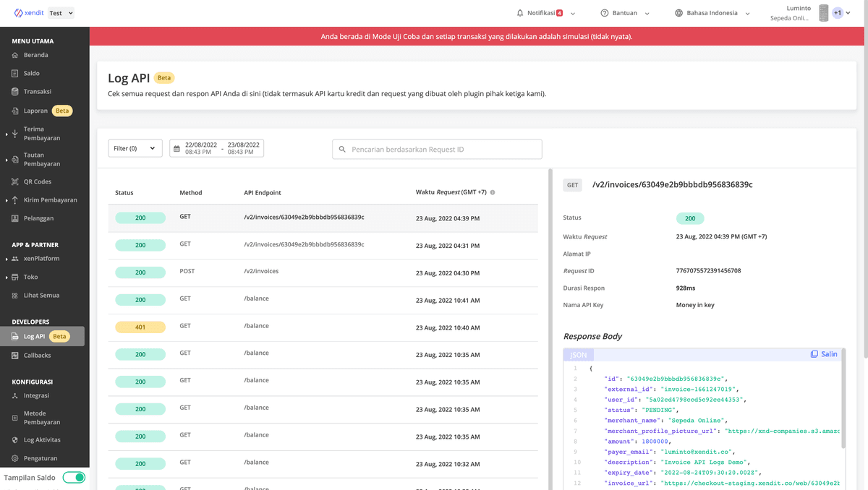Click the Xendit logo
The image size is (868, 490).
[29, 13]
